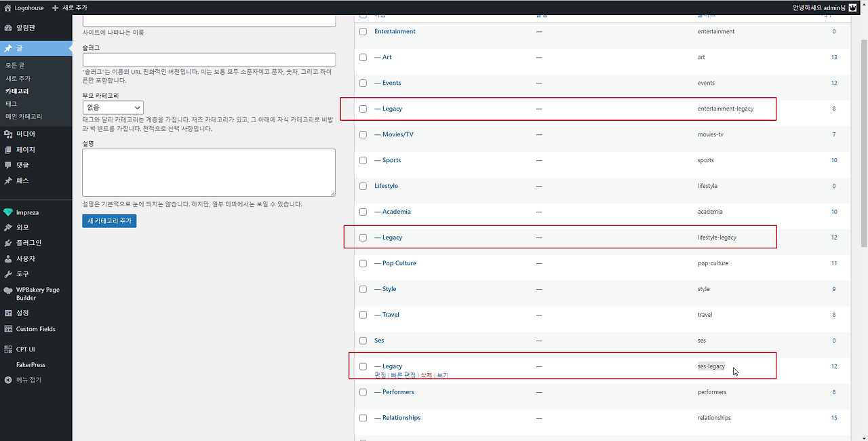Screen dimensions: 868x441
Task: Select the Sports row checkbox
Action: (x=363, y=160)
